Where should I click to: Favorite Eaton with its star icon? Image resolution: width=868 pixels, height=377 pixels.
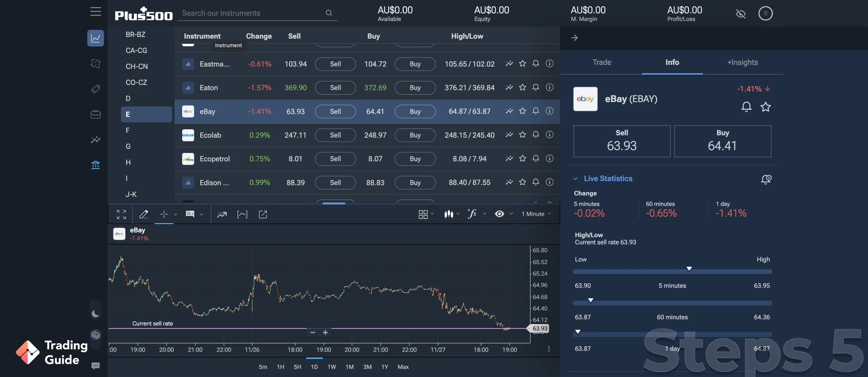tap(522, 87)
